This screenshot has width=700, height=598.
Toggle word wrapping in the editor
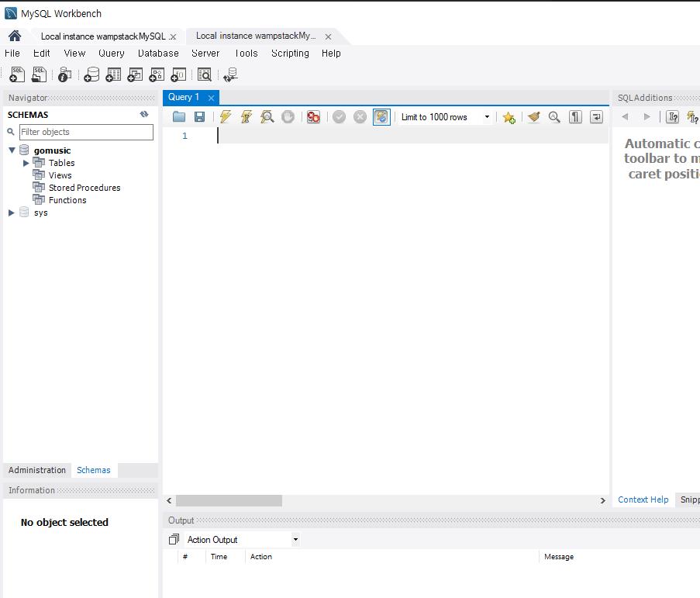pos(596,117)
